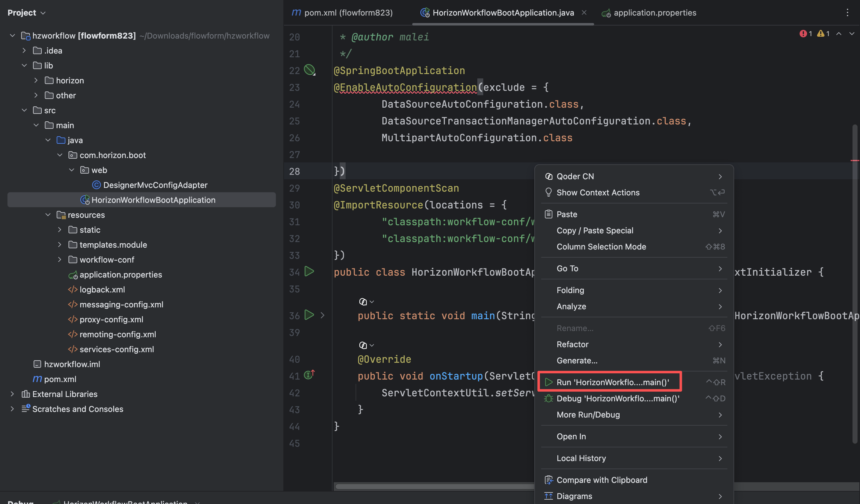The width and height of the screenshot is (860, 504).
Task: Select services-config.xml in the project tree
Action: pos(117,349)
